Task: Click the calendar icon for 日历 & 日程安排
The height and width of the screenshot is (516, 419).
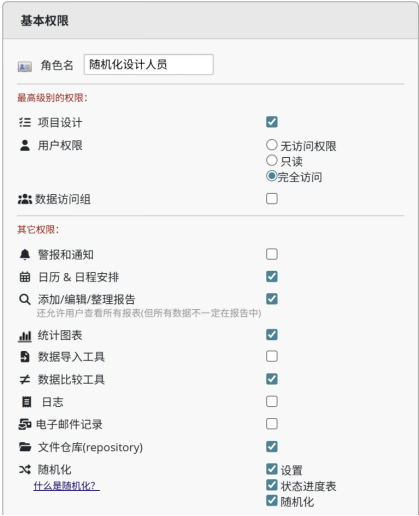Action: click(25, 277)
